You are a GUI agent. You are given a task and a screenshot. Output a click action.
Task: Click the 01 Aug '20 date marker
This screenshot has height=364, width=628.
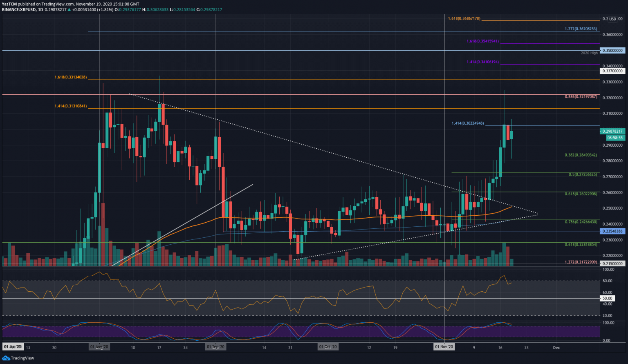99,347
